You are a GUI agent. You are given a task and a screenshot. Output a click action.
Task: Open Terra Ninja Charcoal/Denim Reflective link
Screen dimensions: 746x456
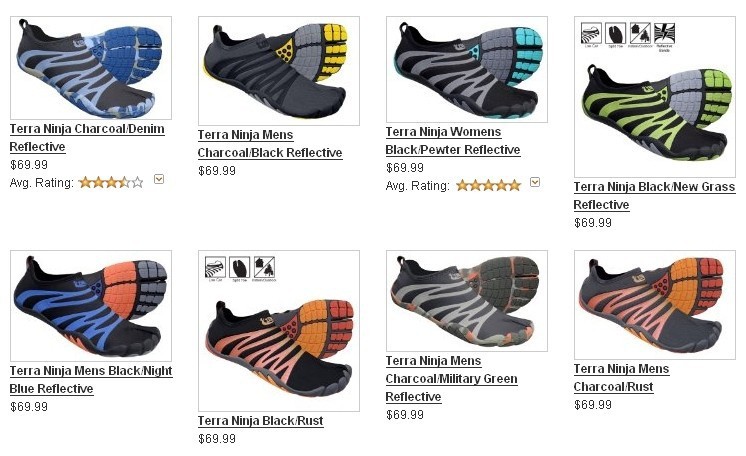[87, 138]
